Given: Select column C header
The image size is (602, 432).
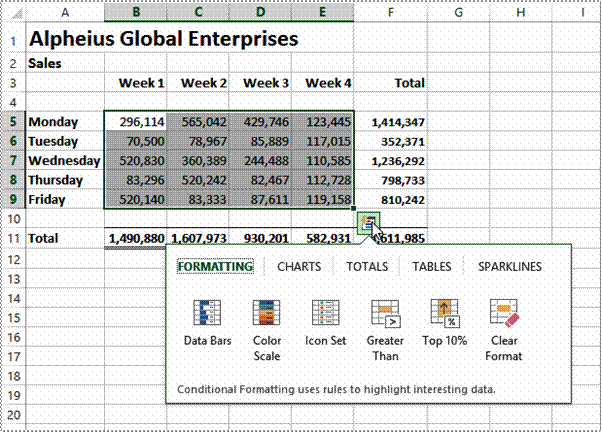Looking at the screenshot, I should (x=198, y=12).
